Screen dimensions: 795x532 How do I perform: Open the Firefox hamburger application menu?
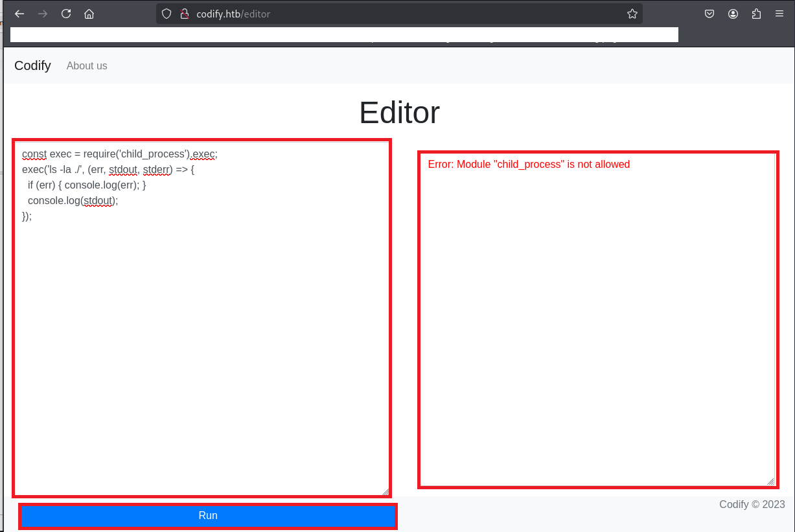click(779, 14)
